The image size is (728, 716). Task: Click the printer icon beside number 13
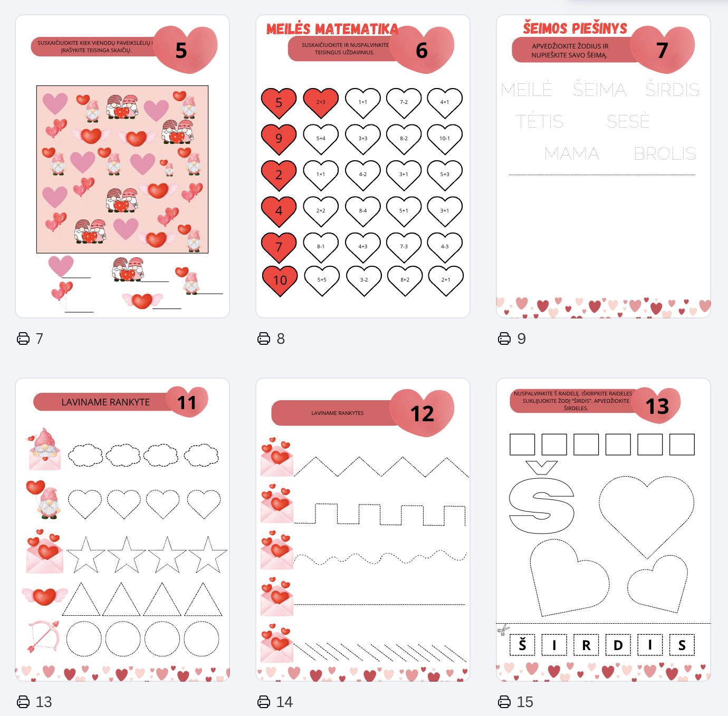23,702
